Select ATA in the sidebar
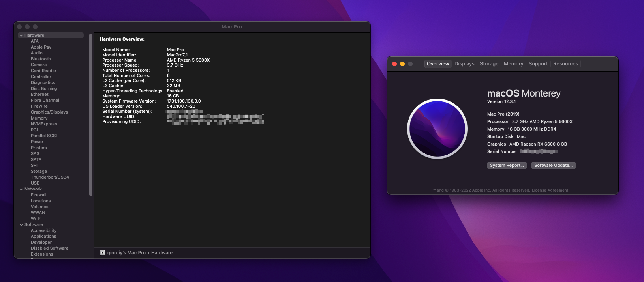Image resolution: width=644 pixels, height=282 pixels. [x=35, y=41]
